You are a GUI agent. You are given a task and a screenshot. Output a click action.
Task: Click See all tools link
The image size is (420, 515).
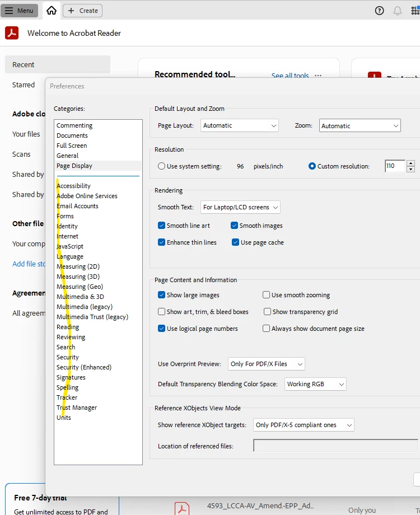click(290, 76)
